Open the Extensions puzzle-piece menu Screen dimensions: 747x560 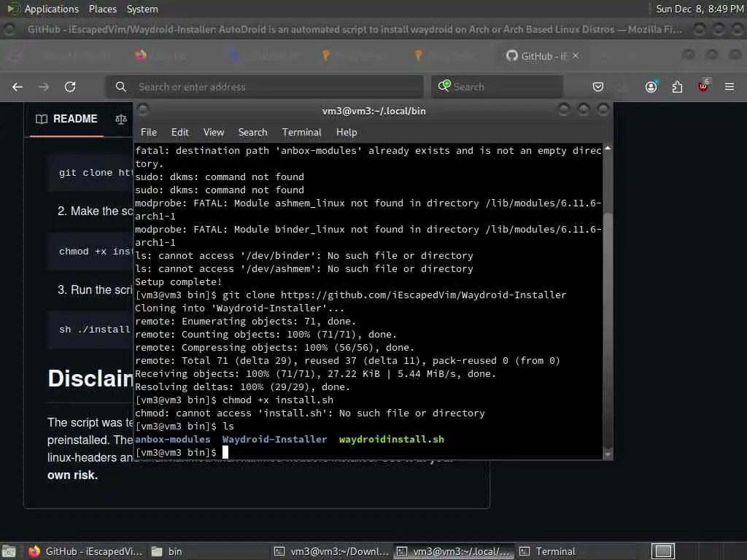[x=677, y=87]
